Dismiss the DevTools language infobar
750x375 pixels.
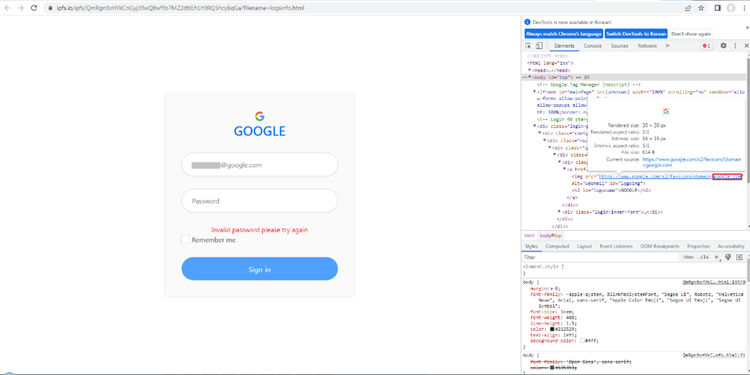point(747,28)
